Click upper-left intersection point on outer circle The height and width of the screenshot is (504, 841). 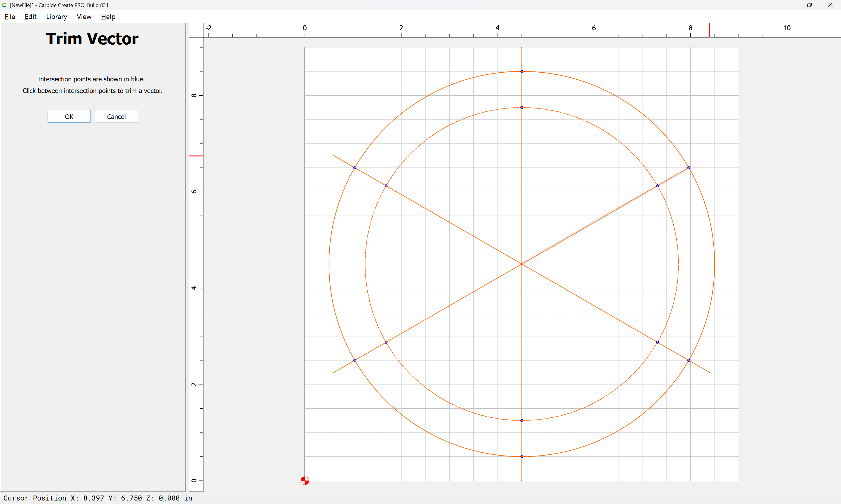click(355, 168)
